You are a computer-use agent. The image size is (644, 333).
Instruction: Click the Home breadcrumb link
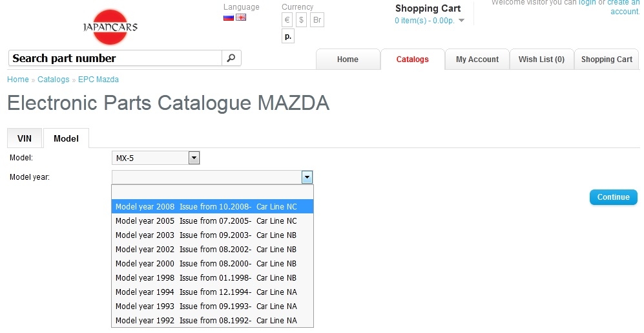coord(18,80)
